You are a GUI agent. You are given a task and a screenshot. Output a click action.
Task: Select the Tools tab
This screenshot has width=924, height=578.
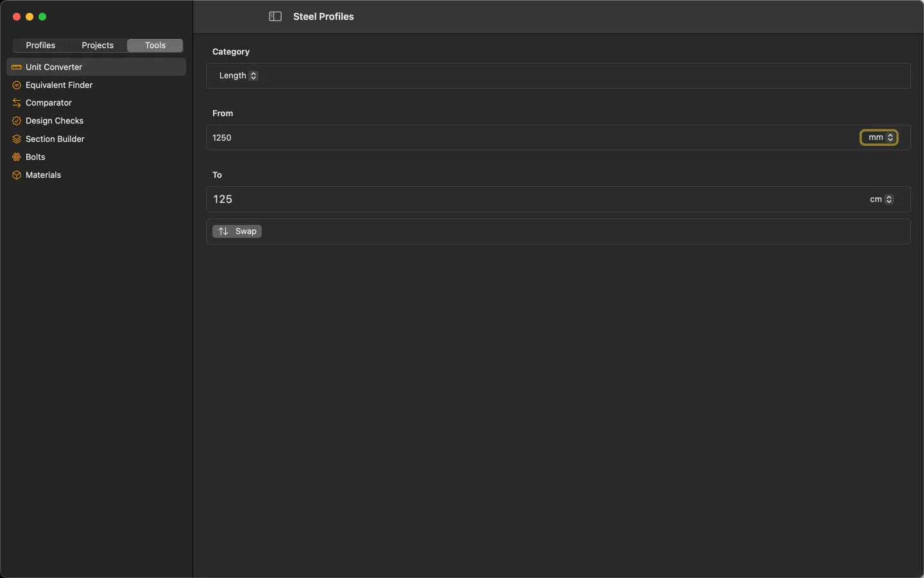pyautogui.click(x=155, y=45)
